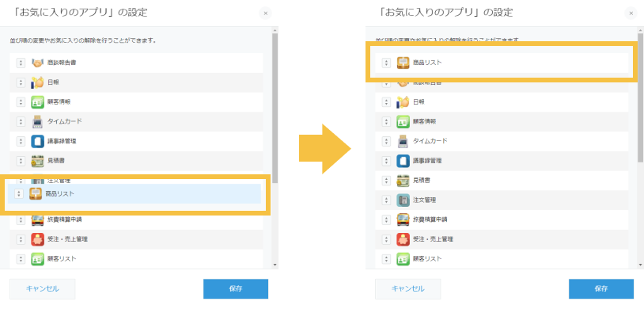The image size is (644, 309).
Task: Click the reorder handle for タイムカード, right dialog
Action: (x=386, y=141)
